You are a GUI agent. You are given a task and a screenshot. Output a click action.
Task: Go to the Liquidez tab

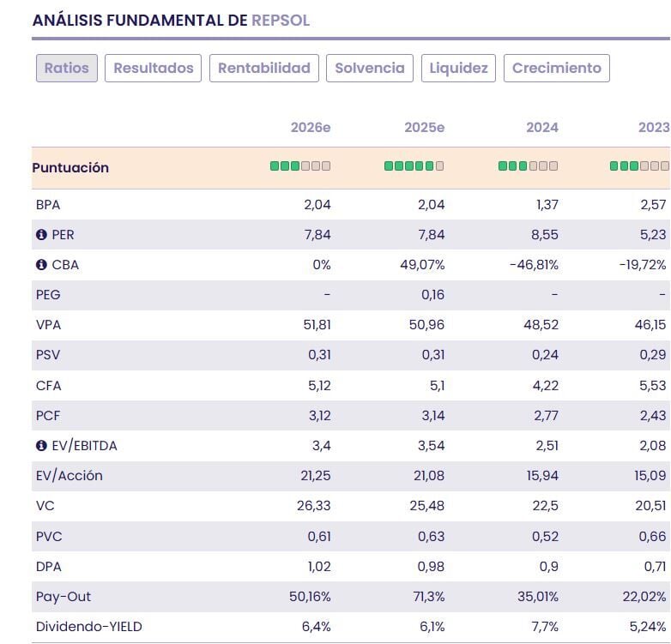click(x=458, y=69)
